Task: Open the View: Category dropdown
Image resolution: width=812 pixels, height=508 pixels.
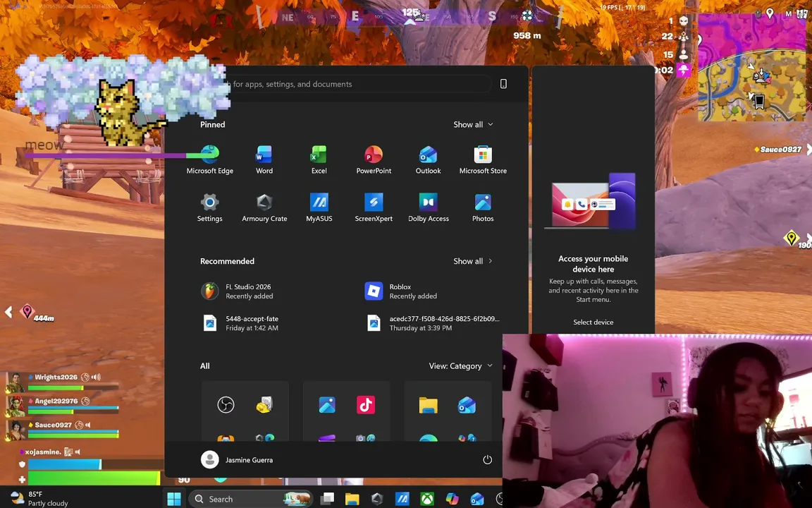Action: point(460,366)
